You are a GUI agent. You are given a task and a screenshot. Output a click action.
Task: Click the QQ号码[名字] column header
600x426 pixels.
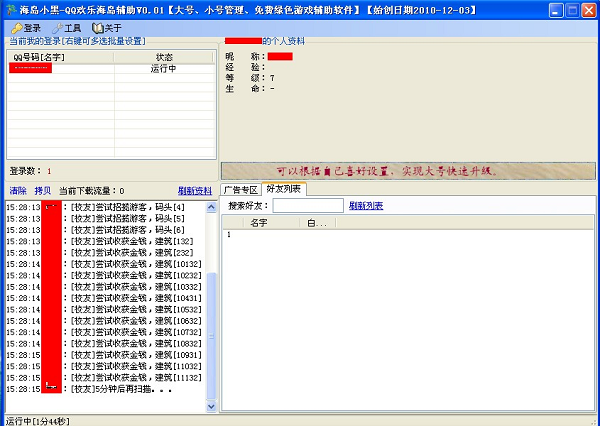tap(61, 57)
